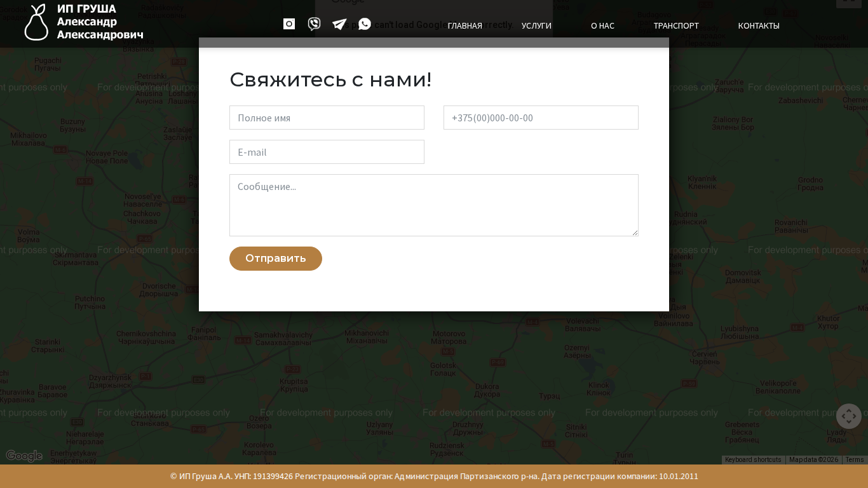
Task: Open the Telegram contact icon
Action: [339, 24]
